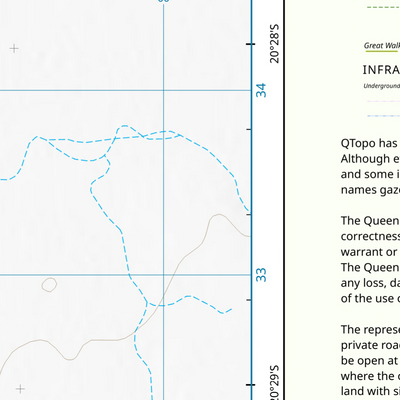Click the paragraph starting The represe
The width and height of the screenshot is (400, 400).
click(x=370, y=361)
